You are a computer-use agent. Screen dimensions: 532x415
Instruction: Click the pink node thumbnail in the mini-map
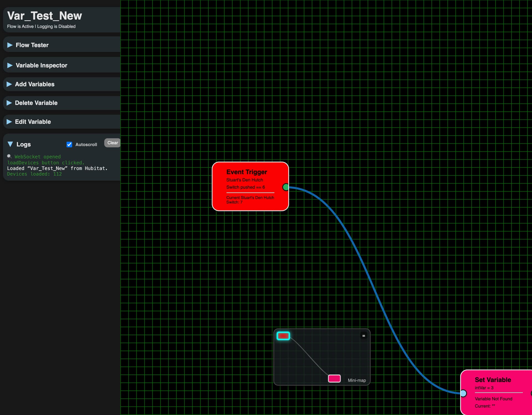[334, 378]
